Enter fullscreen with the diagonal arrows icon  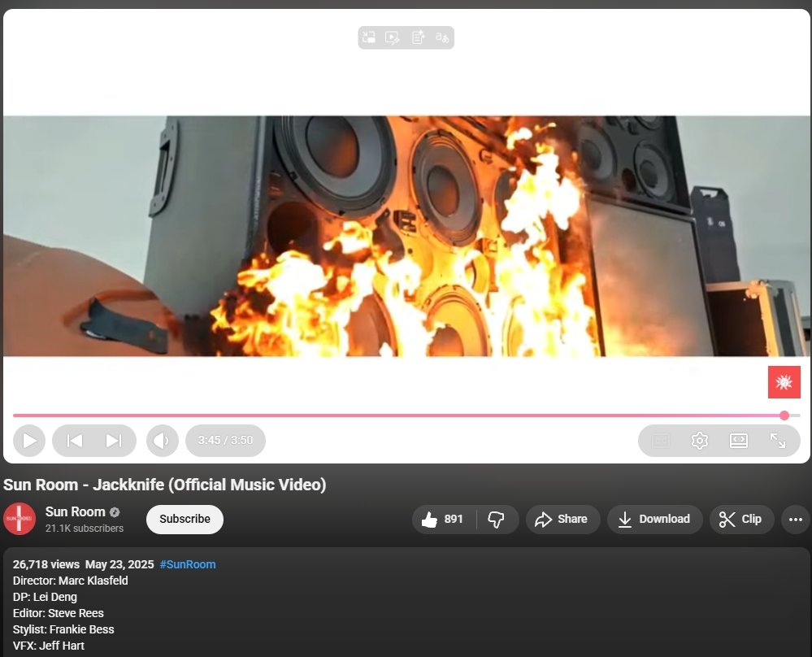click(x=777, y=441)
